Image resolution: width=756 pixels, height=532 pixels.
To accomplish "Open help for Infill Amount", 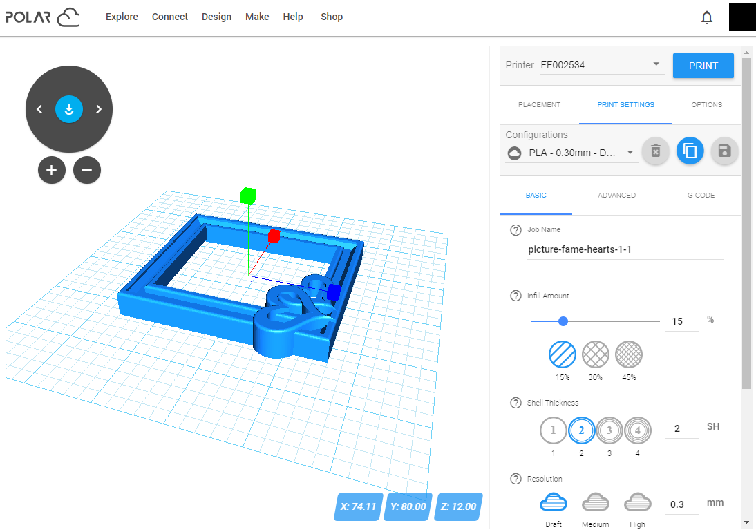I will tap(516, 296).
